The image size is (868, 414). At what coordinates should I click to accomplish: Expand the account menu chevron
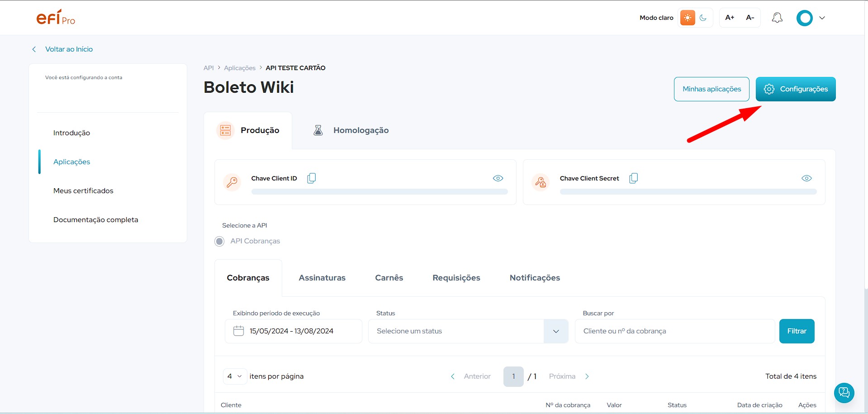822,18
